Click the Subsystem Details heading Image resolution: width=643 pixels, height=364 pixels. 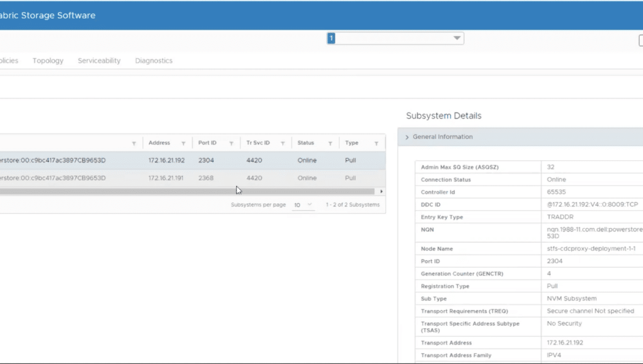444,116
